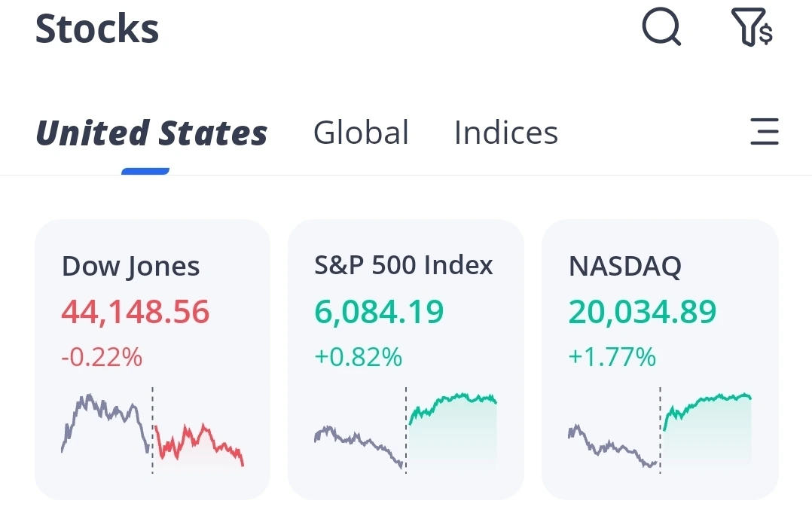Open the tab list menu icon
This screenshot has height=525, width=812.
coord(765,132)
